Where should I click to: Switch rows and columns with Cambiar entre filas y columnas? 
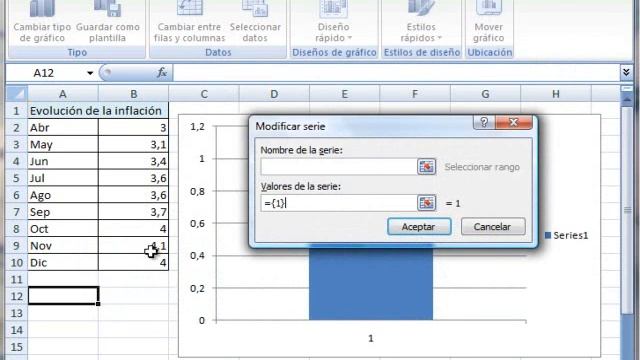pyautogui.click(x=189, y=22)
